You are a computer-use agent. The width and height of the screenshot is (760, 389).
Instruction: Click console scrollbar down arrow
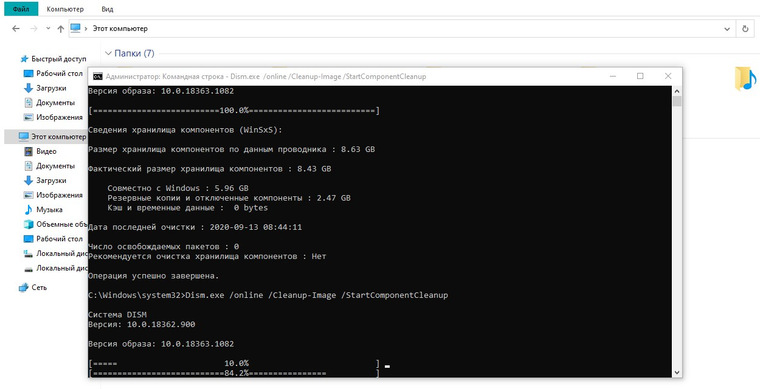click(x=677, y=373)
